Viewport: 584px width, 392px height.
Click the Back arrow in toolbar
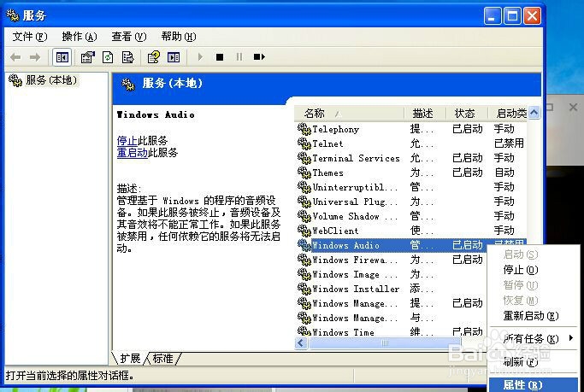pos(15,57)
